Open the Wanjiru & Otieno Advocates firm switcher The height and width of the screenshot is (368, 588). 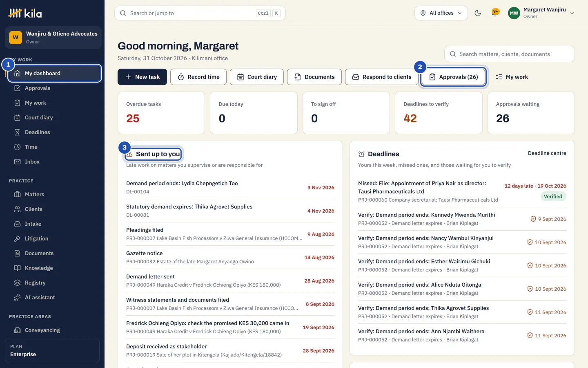point(53,38)
